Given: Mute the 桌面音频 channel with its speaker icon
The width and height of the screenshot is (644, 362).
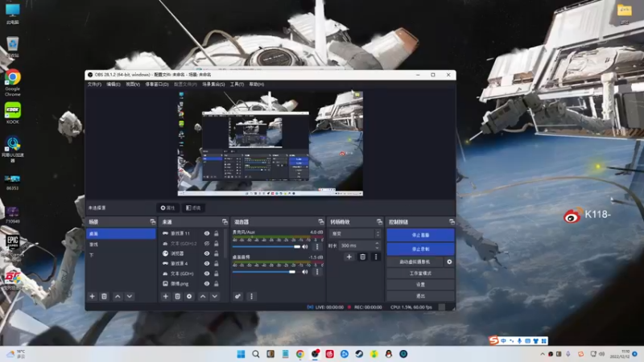Looking at the screenshot, I should [x=305, y=272].
